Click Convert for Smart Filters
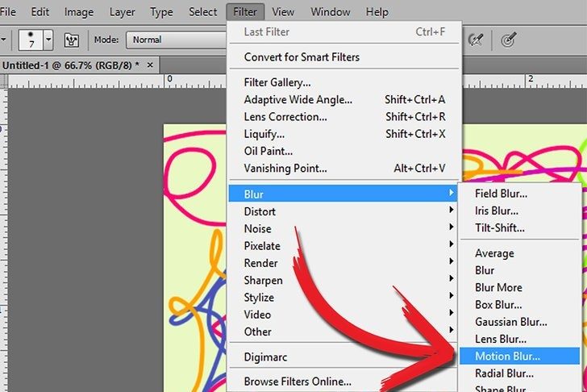This screenshot has width=587, height=392. tap(302, 57)
